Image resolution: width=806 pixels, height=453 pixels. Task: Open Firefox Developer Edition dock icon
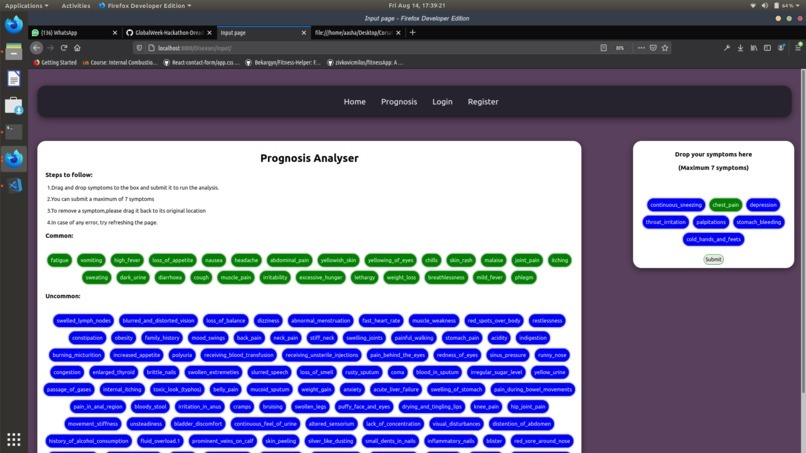[x=14, y=158]
